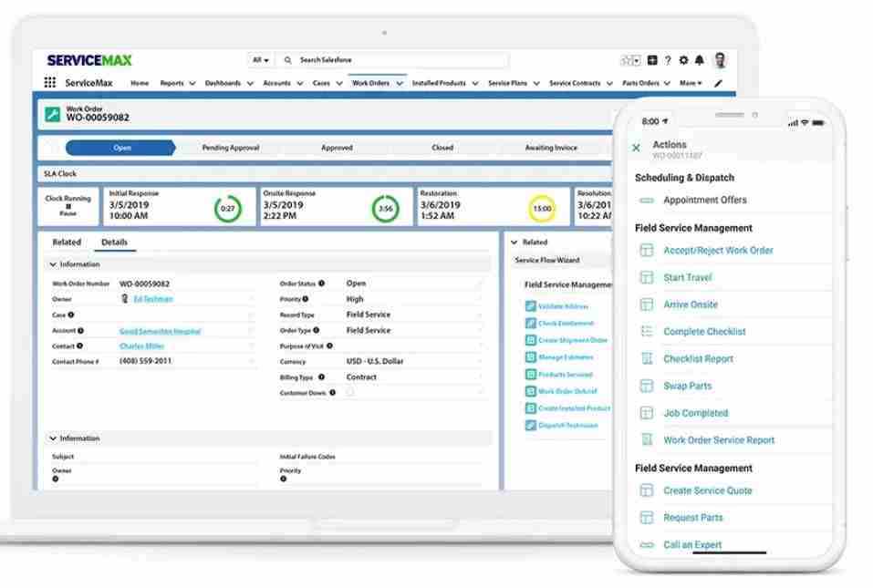Image resolution: width=873 pixels, height=588 pixels.
Task: Click the Start Travel action icon
Action: (647, 278)
